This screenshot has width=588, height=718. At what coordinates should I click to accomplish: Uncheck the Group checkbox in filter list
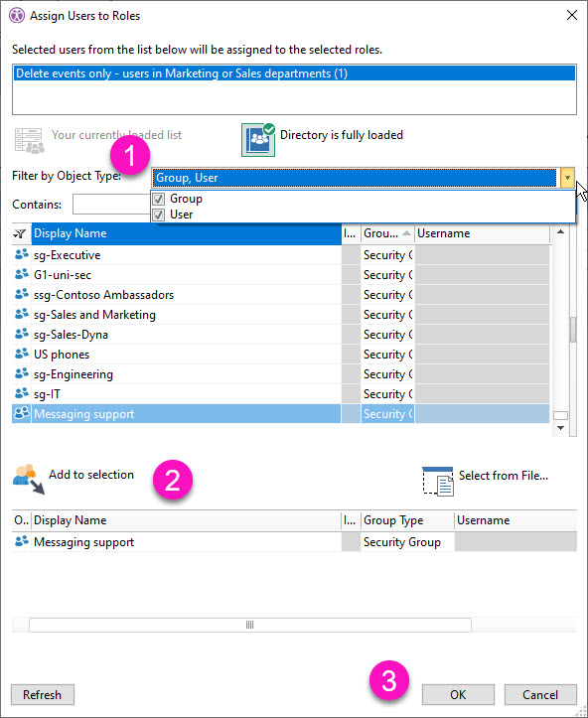[x=159, y=199]
